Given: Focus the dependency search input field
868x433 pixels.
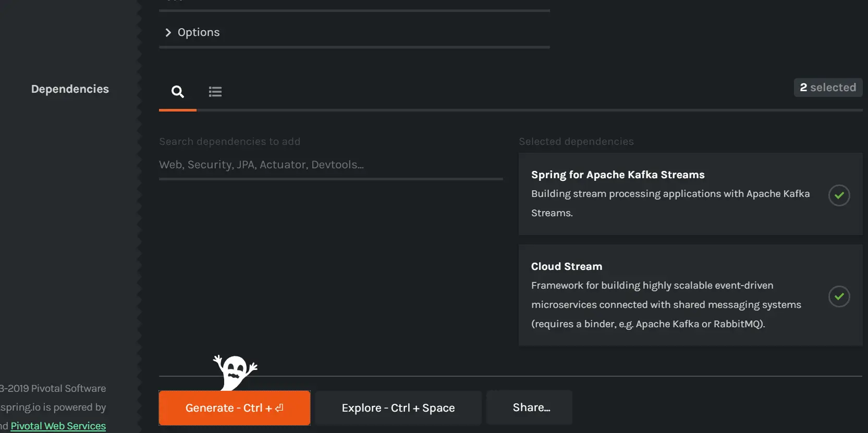Looking at the screenshot, I should point(331,165).
